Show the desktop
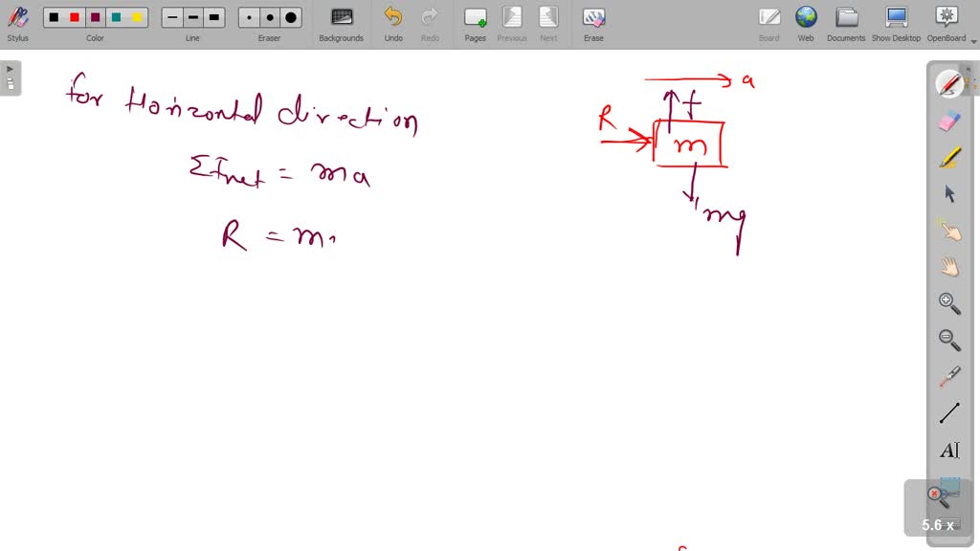The width and height of the screenshot is (980, 551). (x=896, y=17)
